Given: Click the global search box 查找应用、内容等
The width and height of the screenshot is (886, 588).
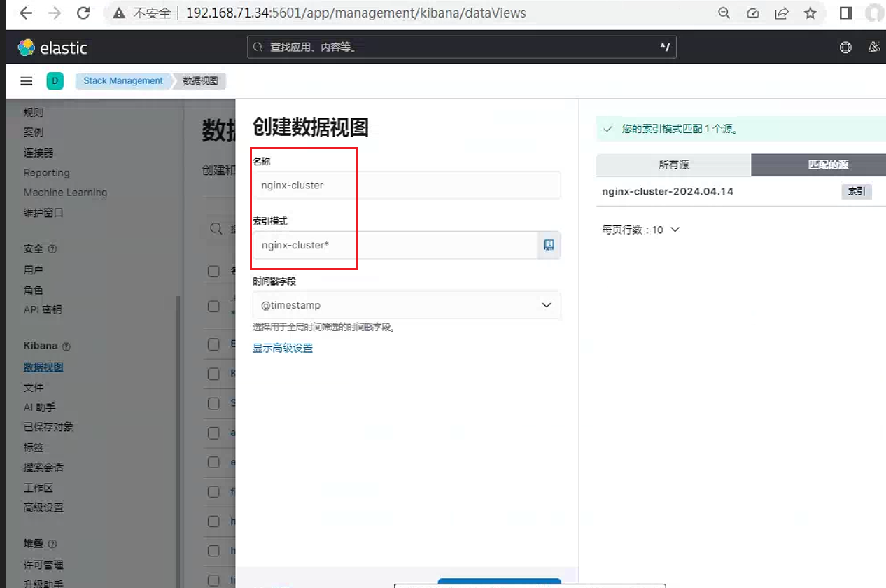Looking at the screenshot, I should pyautogui.click(x=462, y=48).
